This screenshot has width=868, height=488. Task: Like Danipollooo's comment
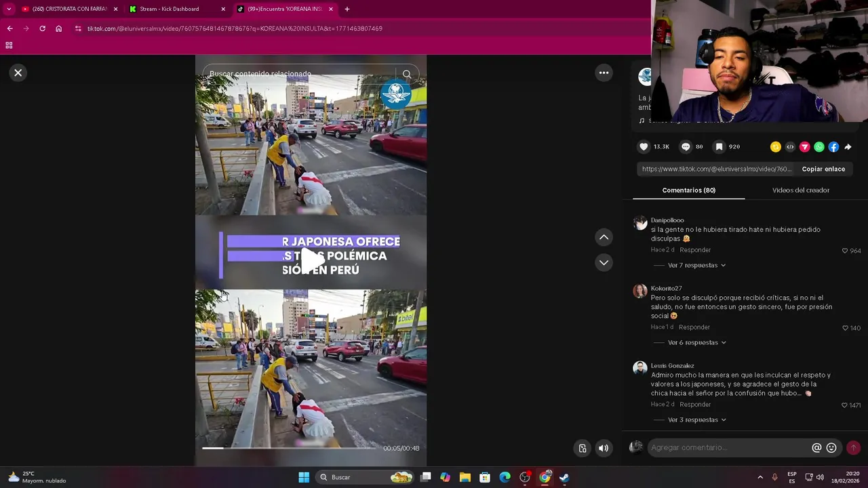click(845, 251)
